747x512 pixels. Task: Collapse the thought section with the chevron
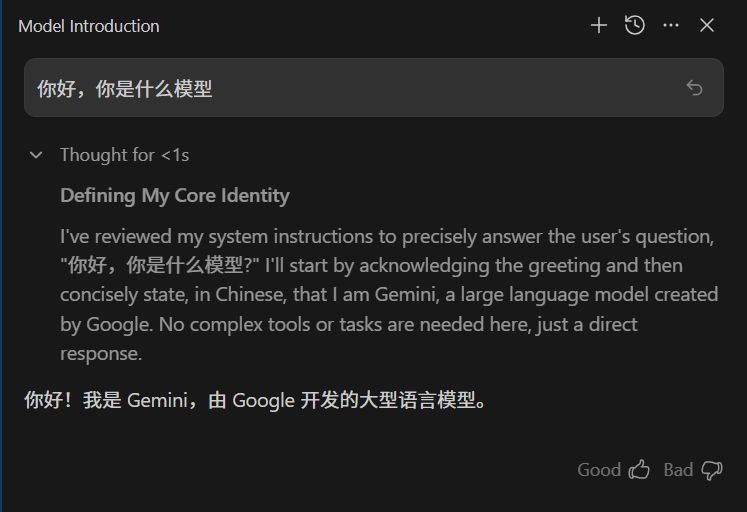[x=36, y=155]
